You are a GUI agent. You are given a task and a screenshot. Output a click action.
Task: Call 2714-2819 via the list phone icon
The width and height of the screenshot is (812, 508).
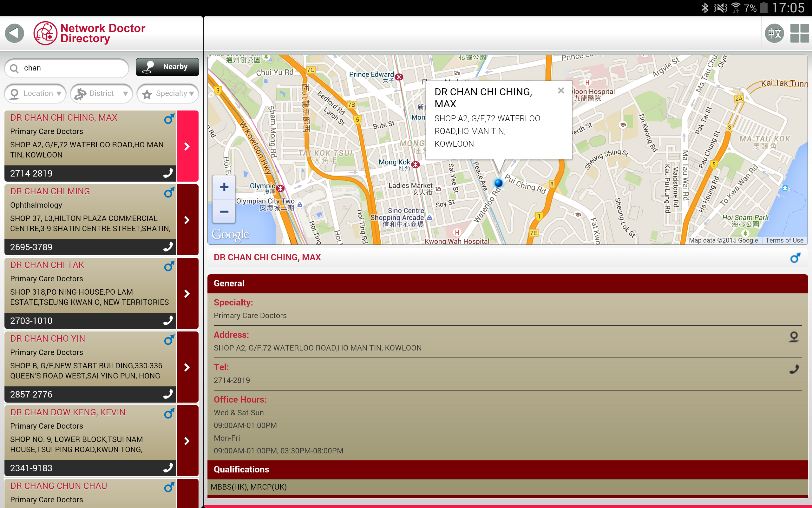pyautogui.click(x=168, y=173)
